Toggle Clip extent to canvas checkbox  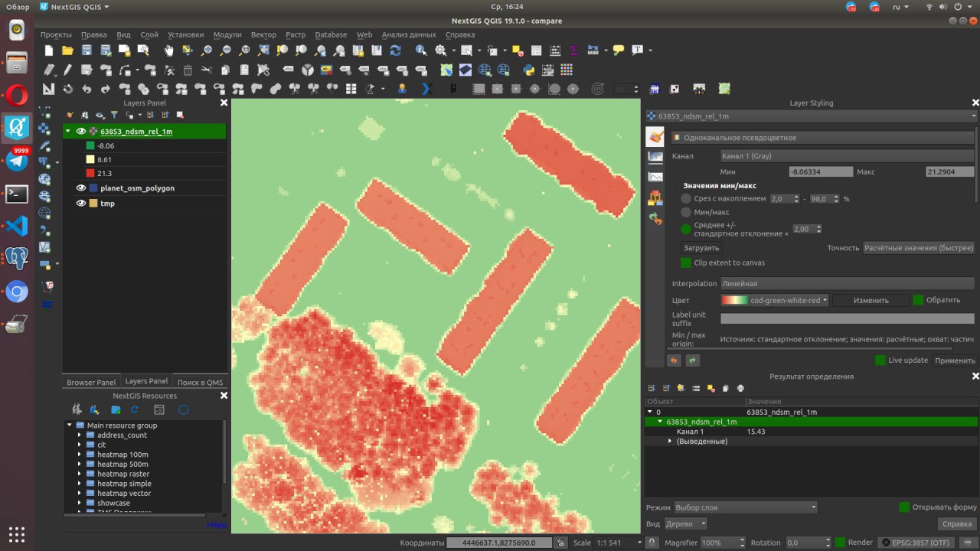coord(686,262)
